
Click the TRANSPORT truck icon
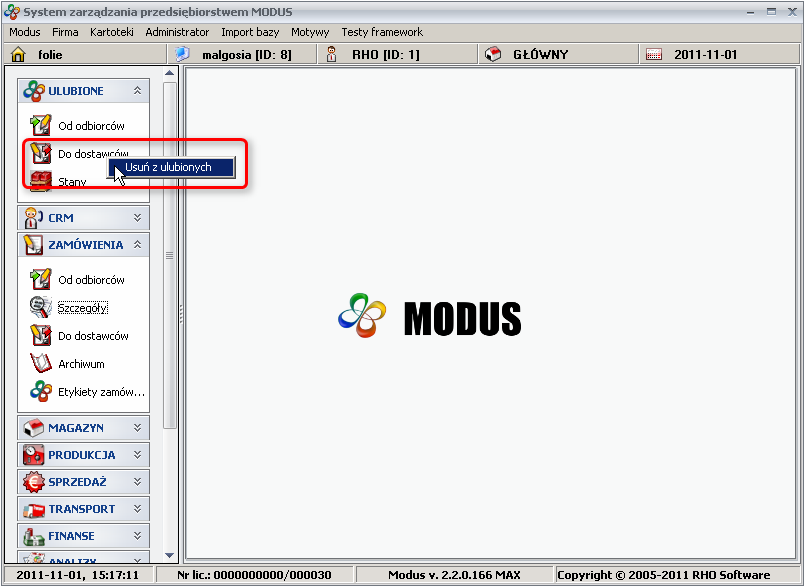point(34,509)
